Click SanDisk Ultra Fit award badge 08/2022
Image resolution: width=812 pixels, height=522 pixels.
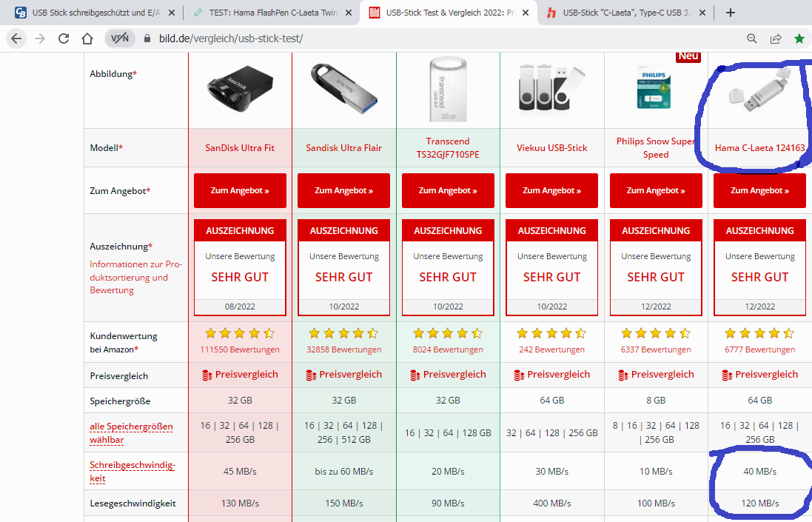tap(240, 267)
